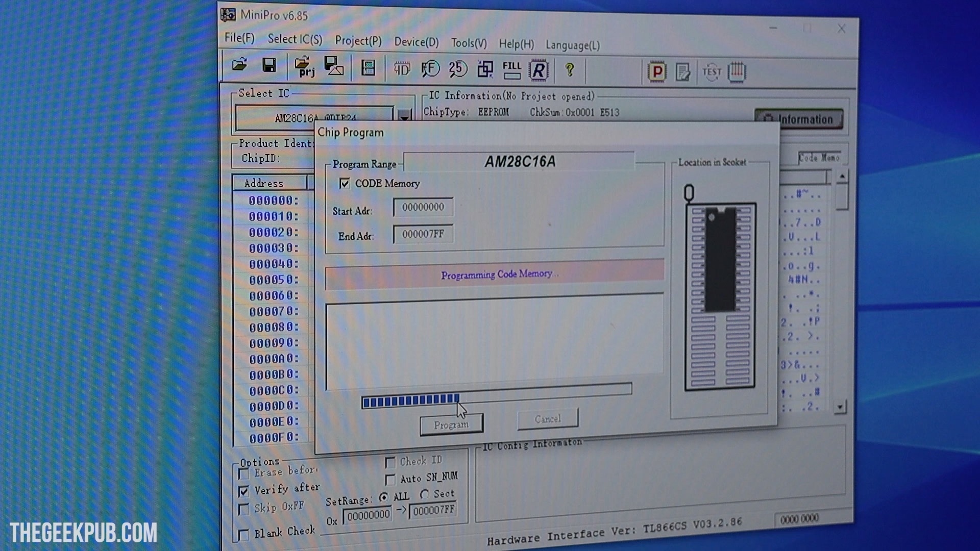
Task: Click the Information button
Action: point(799,119)
